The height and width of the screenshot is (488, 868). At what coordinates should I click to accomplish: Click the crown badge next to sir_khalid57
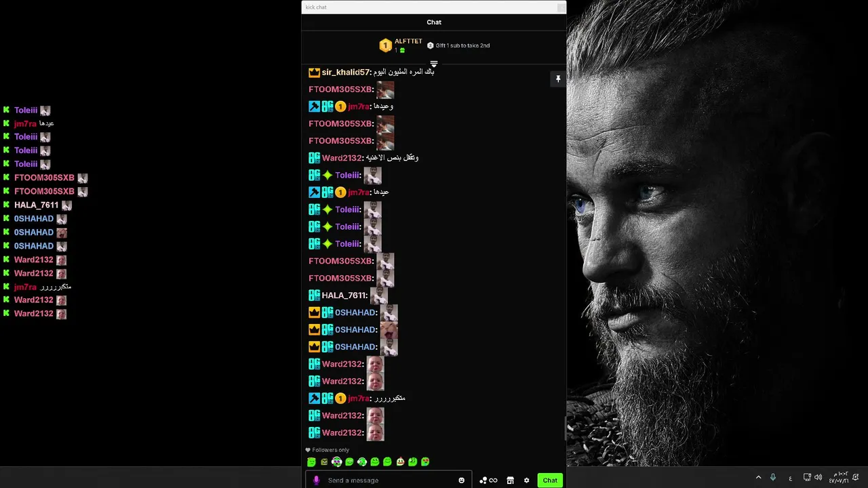tap(314, 72)
